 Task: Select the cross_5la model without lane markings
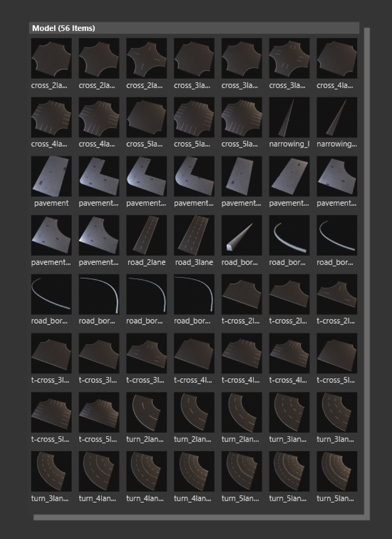[147, 117]
